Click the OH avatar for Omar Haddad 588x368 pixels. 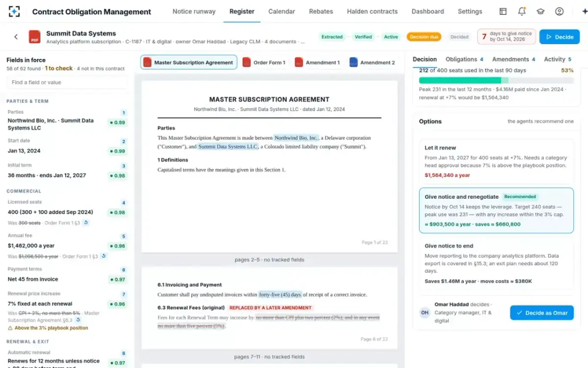tap(425, 313)
